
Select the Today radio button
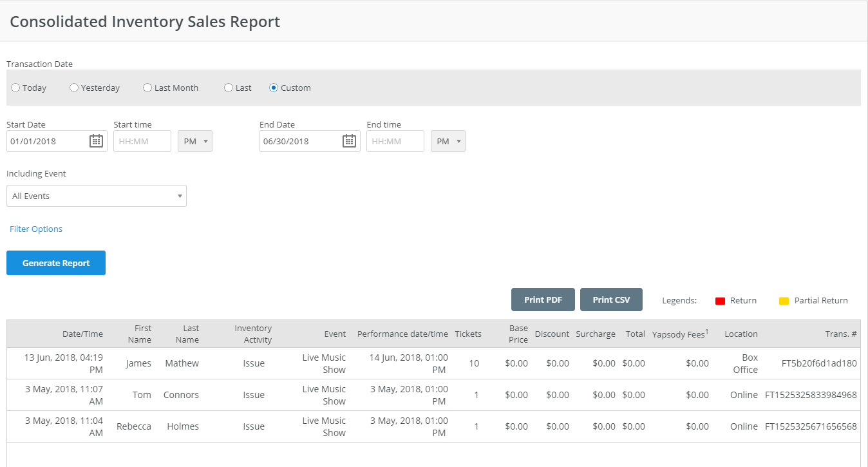[x=15, y=88]
